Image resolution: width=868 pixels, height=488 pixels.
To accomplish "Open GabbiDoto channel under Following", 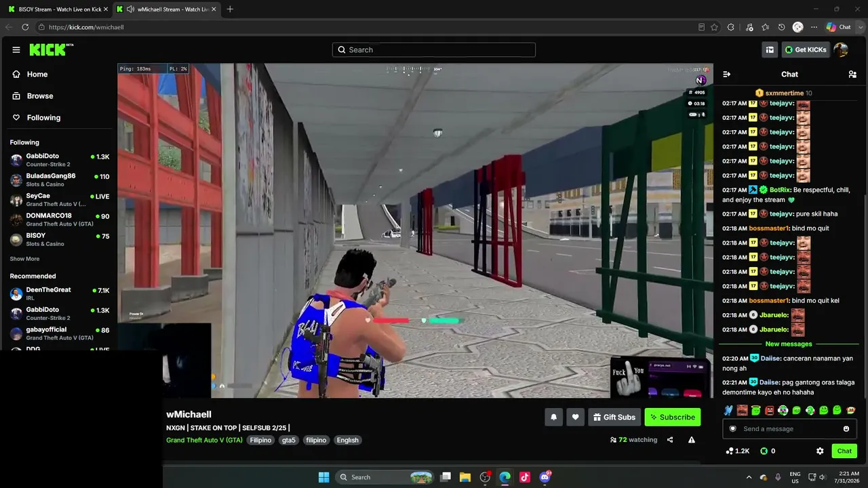I will (60, 160).
